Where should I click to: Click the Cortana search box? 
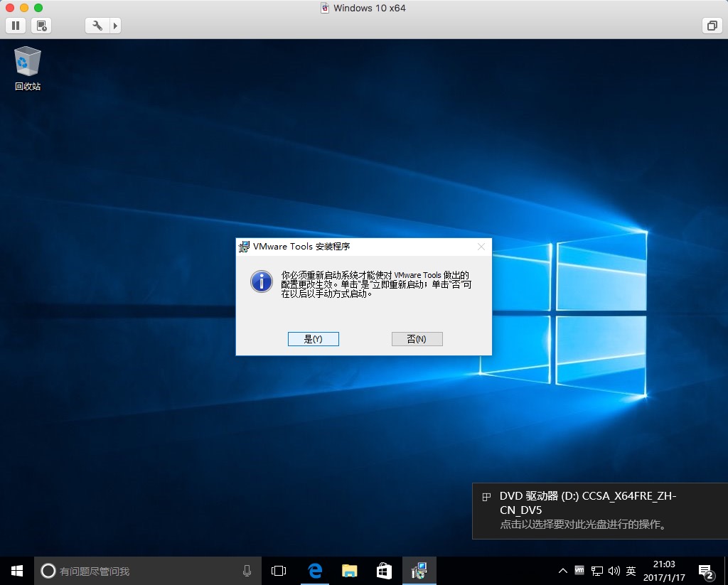(147, 571)
